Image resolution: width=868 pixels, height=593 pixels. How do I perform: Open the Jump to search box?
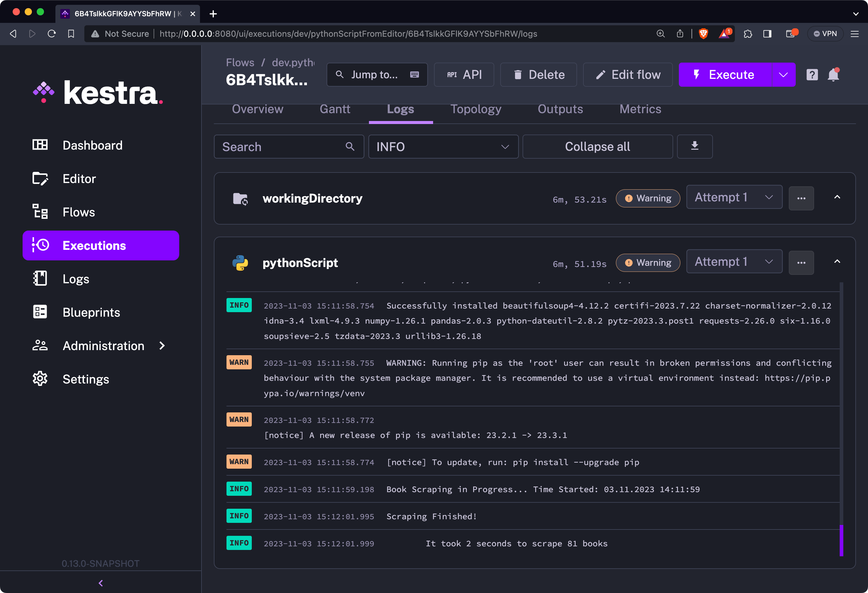(377, 75)
